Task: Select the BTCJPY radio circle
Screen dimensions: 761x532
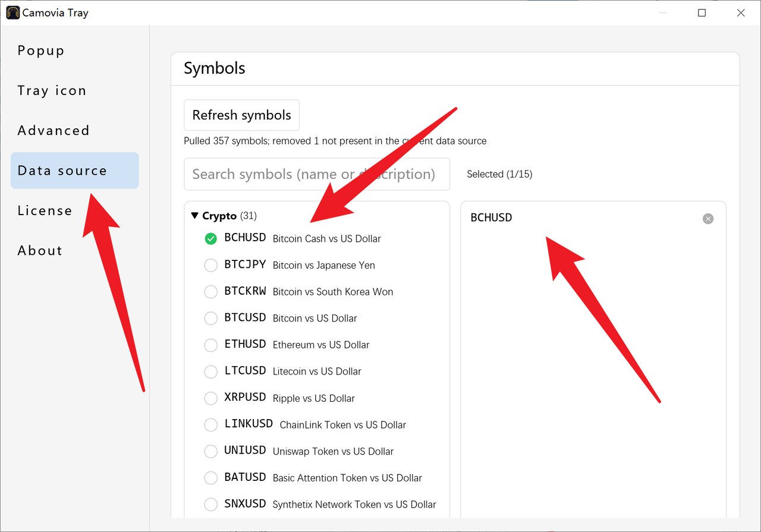Action: [x=210, y=265]
